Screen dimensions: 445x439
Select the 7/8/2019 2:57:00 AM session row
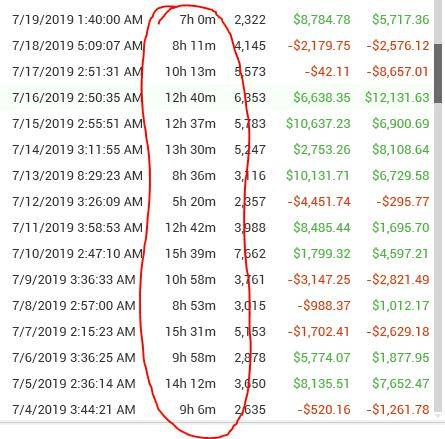click(x=217, y=306)
